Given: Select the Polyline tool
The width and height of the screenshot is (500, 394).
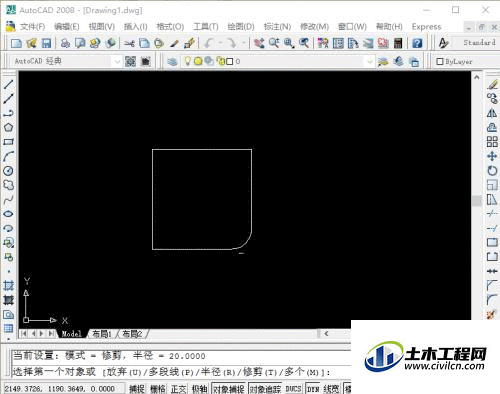Looking at the screenshot, I should pyautogui.click(x=8, y=113).
